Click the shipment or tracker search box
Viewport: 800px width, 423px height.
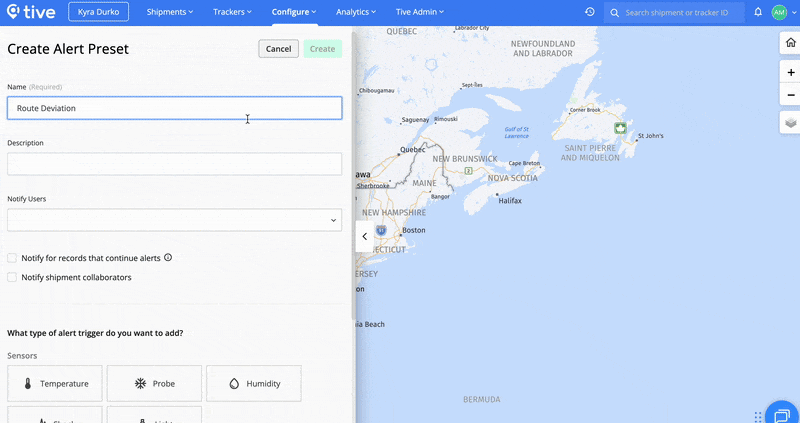(x=674, y=12)
